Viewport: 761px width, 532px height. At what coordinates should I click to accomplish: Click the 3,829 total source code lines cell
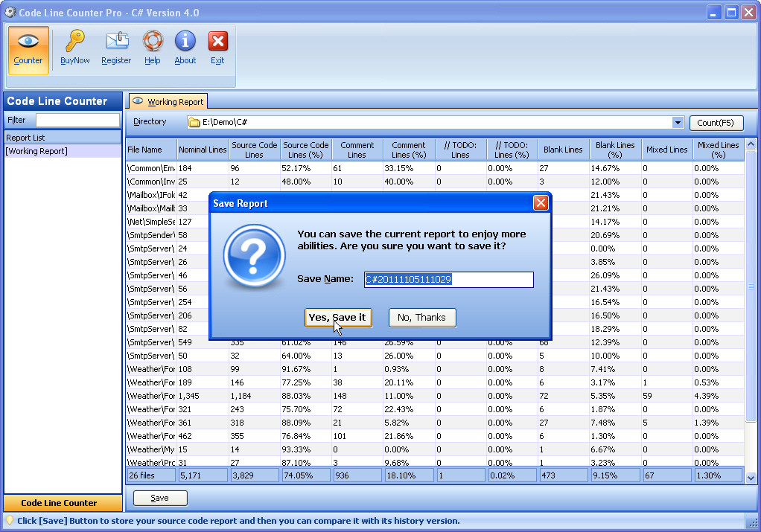tap(255, 475)
